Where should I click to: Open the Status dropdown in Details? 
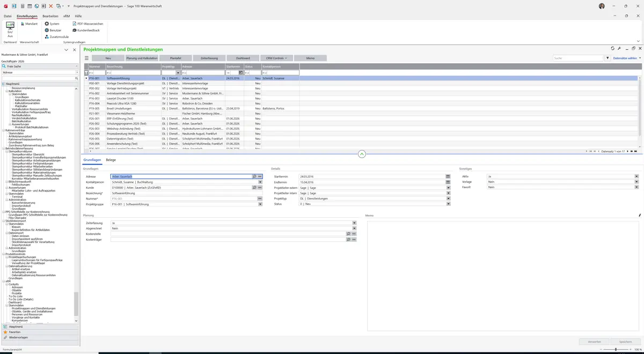[448, 204]
